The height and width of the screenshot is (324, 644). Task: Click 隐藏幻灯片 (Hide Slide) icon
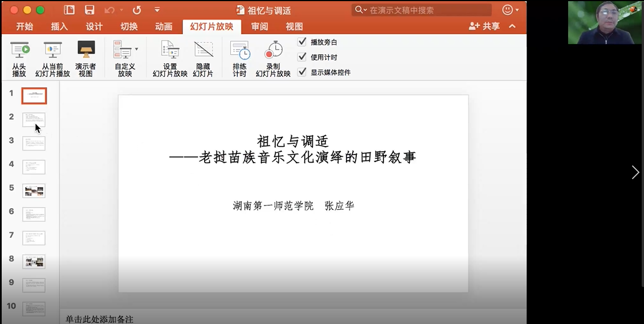pyautogui.click(x=203, y=51)
